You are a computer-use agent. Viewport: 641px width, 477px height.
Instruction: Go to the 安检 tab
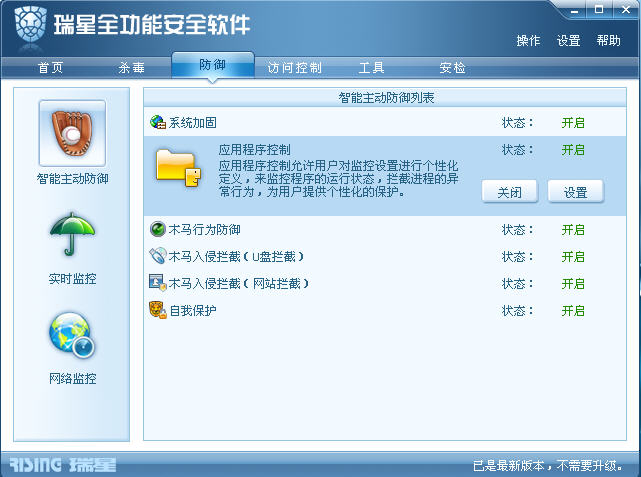pyautogui.click(x=453, y=67)
